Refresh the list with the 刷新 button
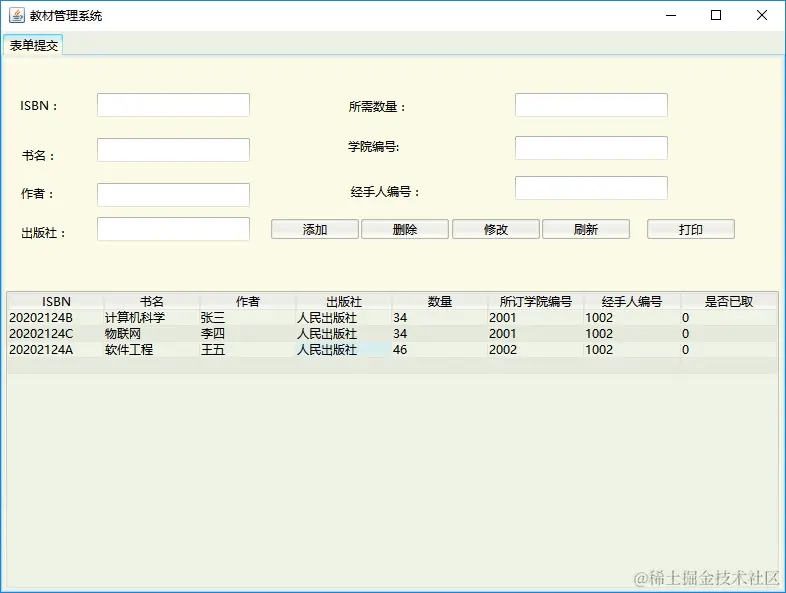 586,229
